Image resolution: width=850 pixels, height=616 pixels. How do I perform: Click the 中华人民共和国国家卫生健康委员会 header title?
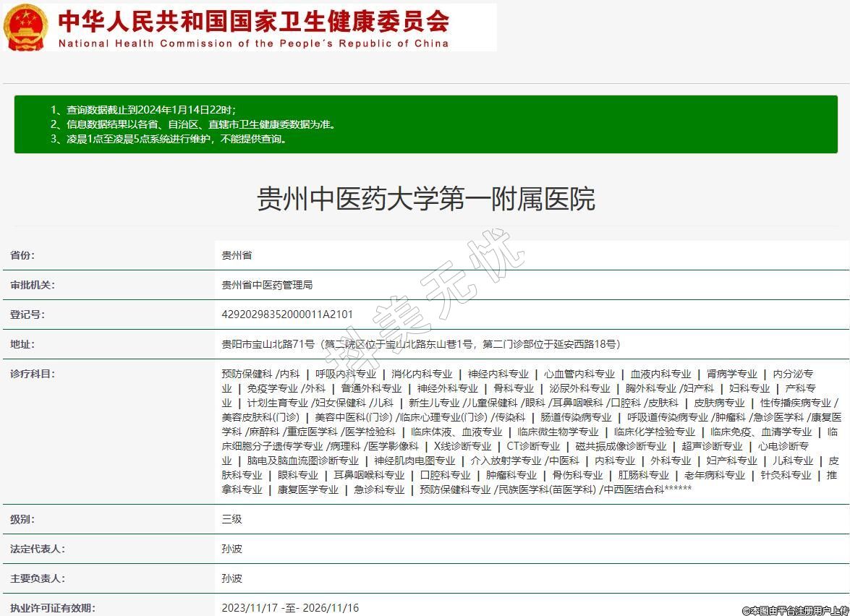(x=253, y=20)
